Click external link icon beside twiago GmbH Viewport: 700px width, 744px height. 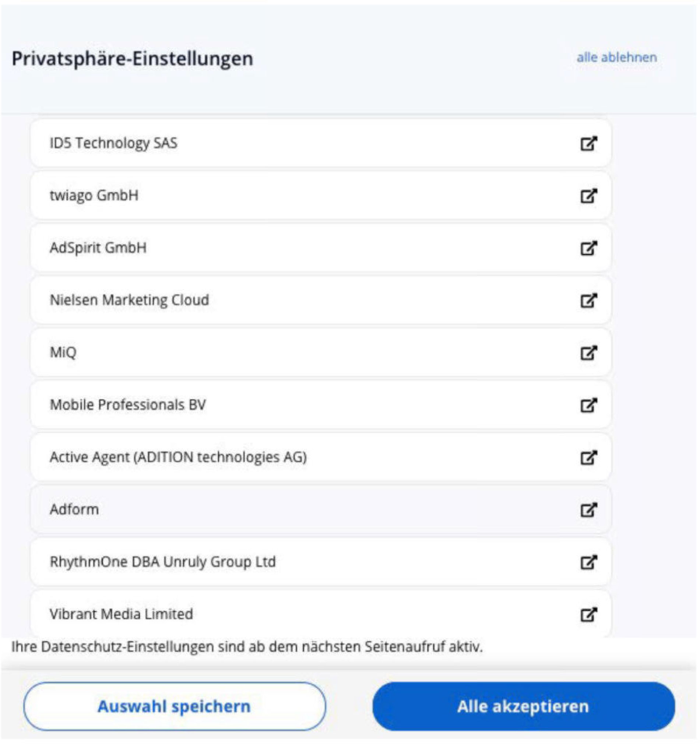(x=588, y=195)
